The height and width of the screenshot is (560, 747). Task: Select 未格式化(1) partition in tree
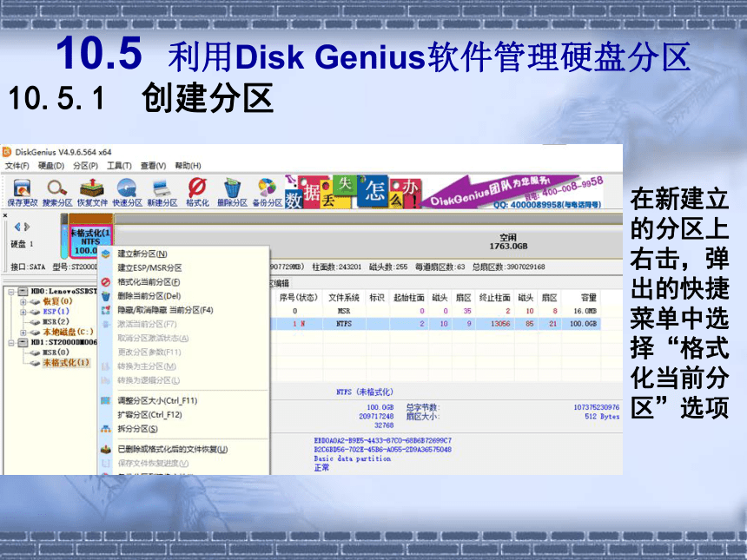[x=66, y=363]
